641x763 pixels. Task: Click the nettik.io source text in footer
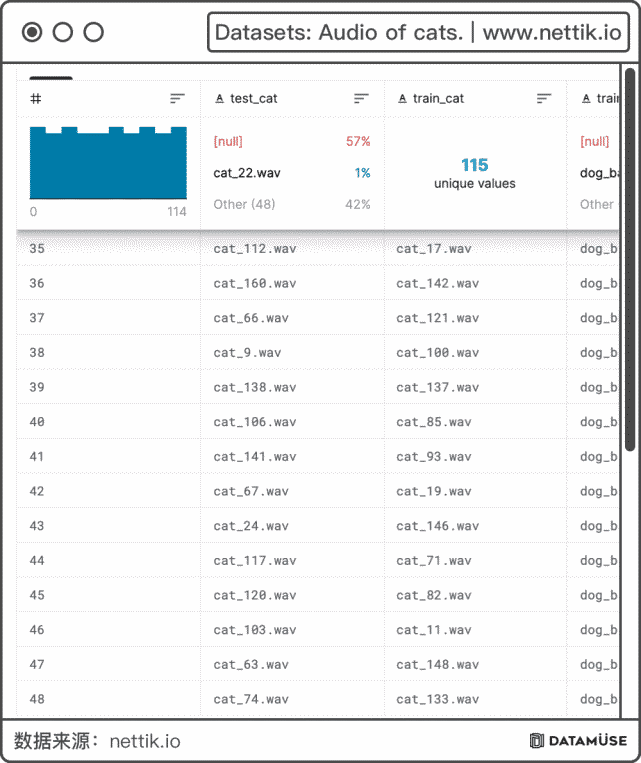[x=145, y=741]
